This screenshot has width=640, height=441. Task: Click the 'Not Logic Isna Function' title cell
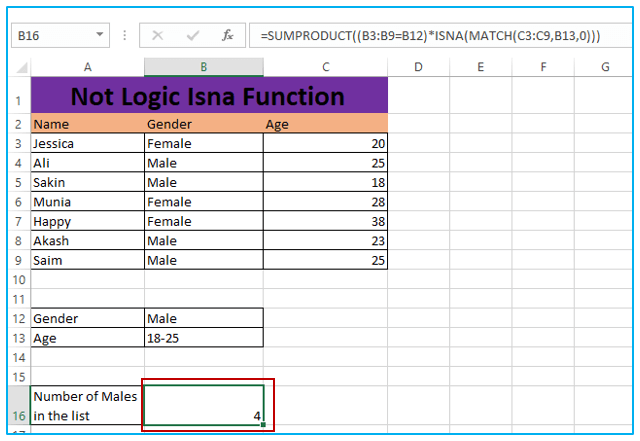[x=209, y=95]
